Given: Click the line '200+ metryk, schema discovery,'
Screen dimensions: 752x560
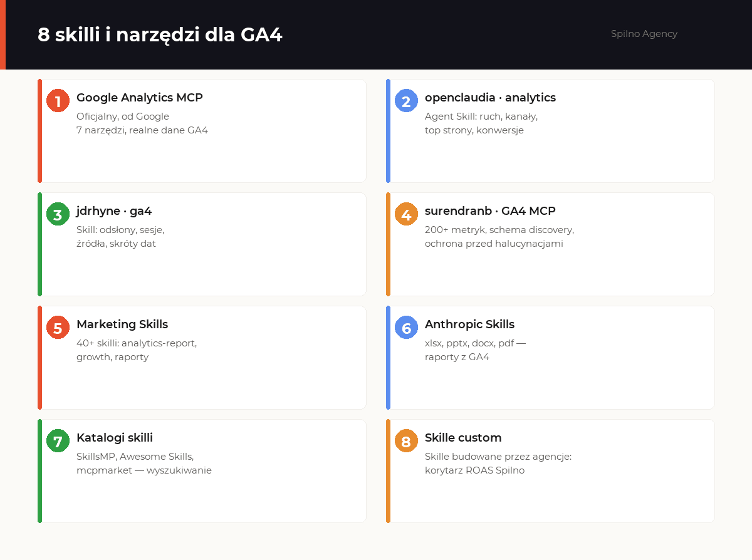Looking at the screenshot, I should point(499,230).
